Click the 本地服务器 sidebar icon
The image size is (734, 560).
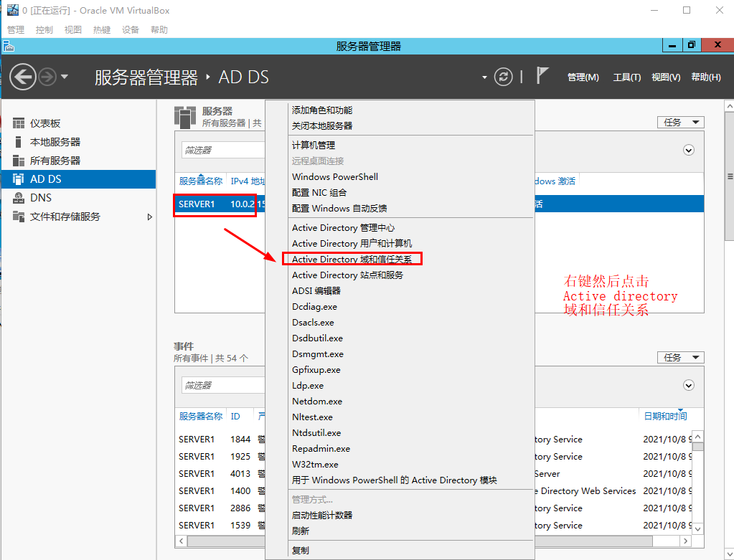(x=18, y=142)
